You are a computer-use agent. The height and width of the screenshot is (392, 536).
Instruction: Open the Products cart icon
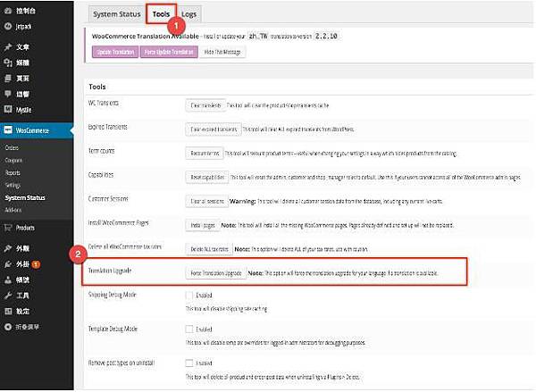click(x=8, y=228)
